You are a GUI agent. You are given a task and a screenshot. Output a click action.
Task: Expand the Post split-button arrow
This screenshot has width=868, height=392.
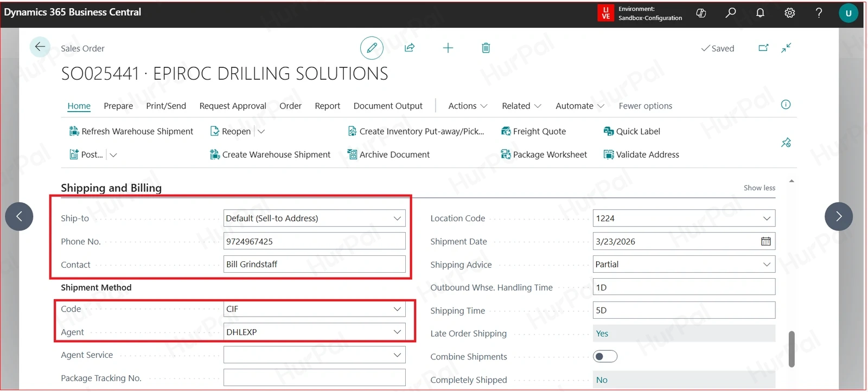pos(113,155)
